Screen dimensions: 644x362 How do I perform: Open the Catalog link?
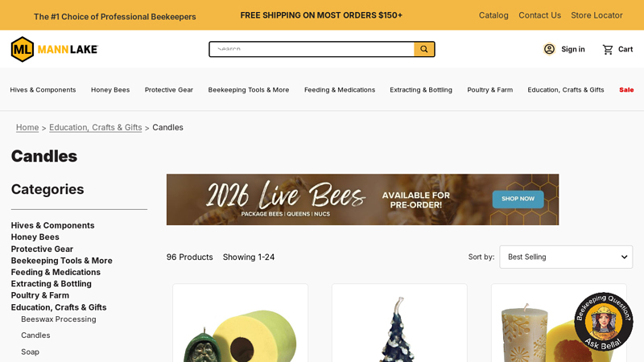point(493,15)
